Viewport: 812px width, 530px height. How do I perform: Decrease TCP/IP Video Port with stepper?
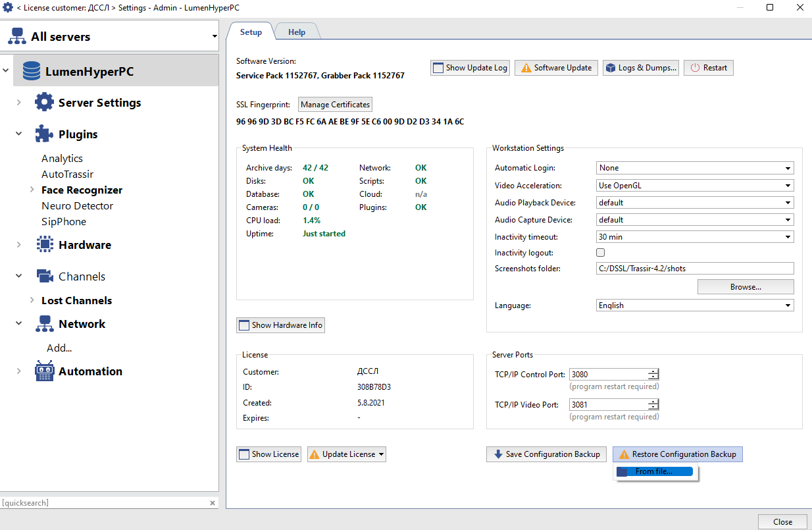653,408
